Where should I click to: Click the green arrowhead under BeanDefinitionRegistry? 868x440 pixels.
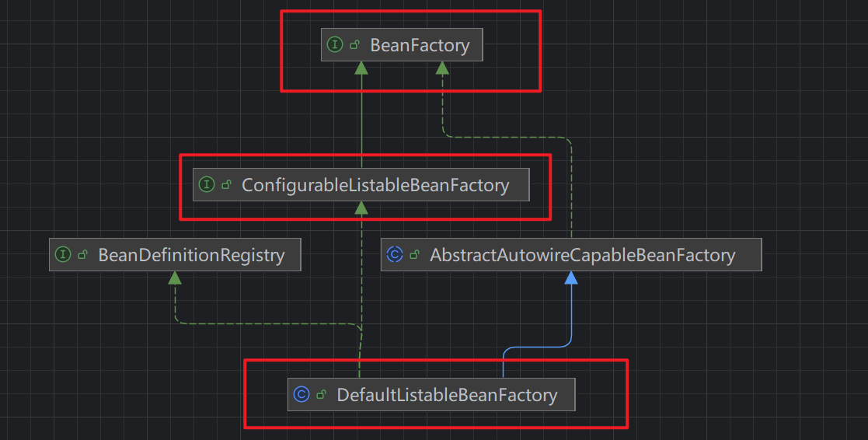(175, 278)
